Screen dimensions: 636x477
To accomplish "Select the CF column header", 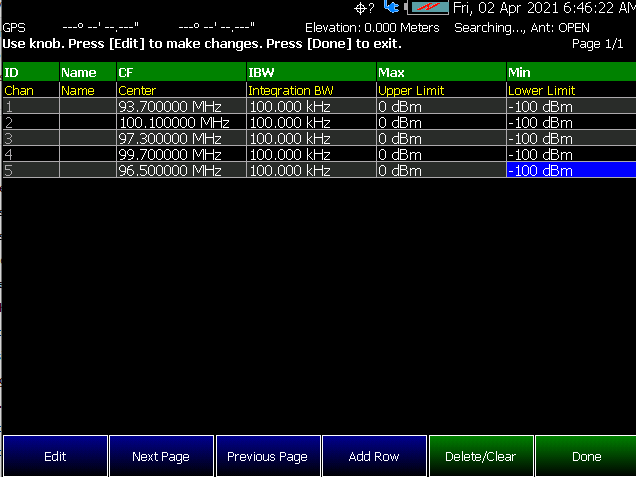I will (x=181, y=72).
